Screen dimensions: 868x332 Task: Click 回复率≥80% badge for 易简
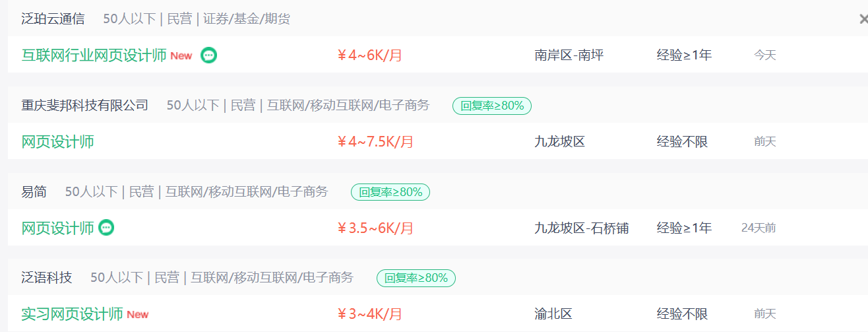point(390,192)
